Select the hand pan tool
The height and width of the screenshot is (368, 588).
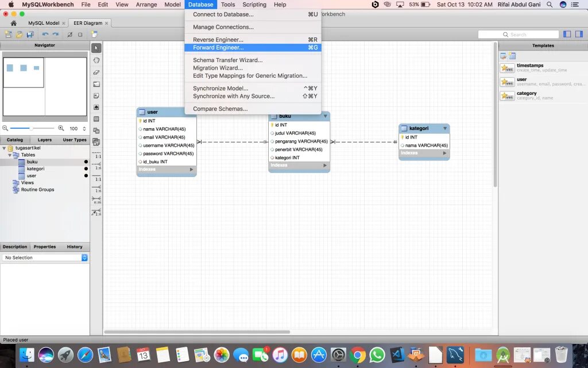click(96, 60)
